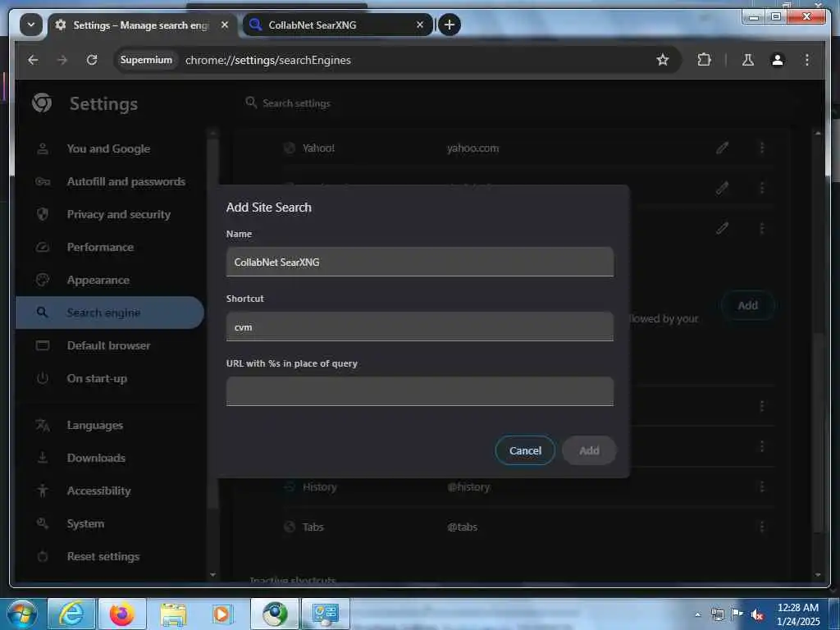Click the Search settings field

(x=296, y=103)
